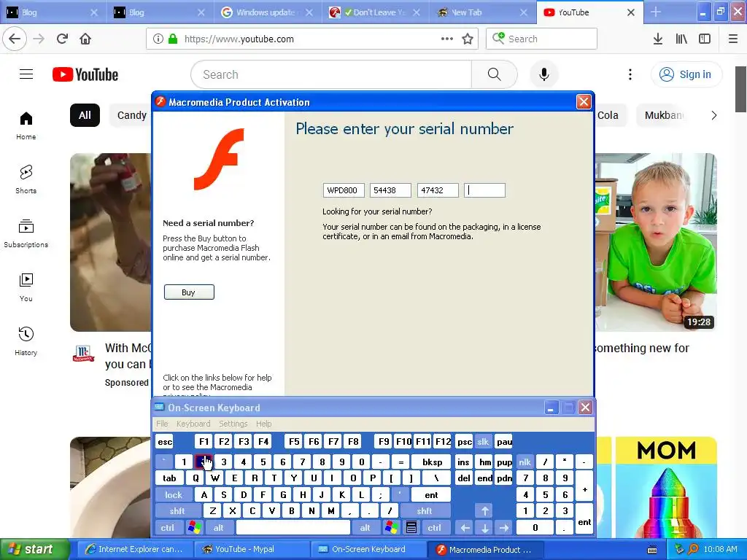Screen dimensions: 747x560
Task: Click the bksp key on keyboard
Action: [432, 462]
